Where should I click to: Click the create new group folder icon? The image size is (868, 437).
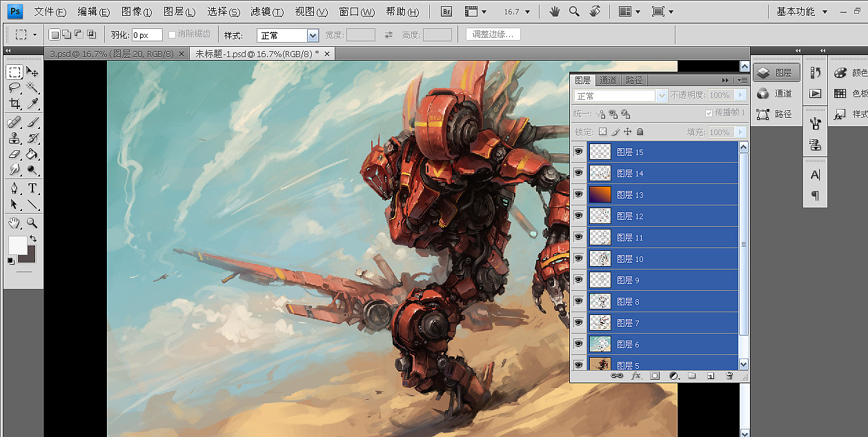tap(691, 376)
